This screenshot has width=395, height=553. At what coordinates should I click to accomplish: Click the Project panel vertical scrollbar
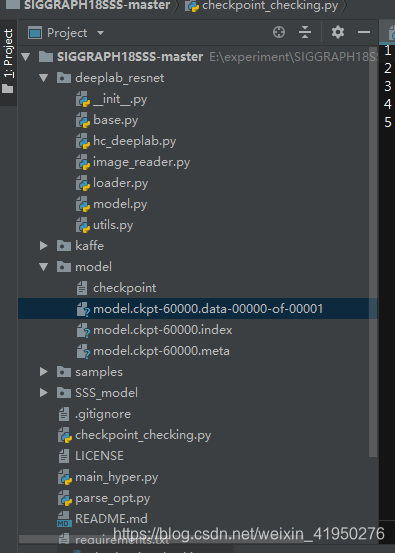(x=373, y=253)
